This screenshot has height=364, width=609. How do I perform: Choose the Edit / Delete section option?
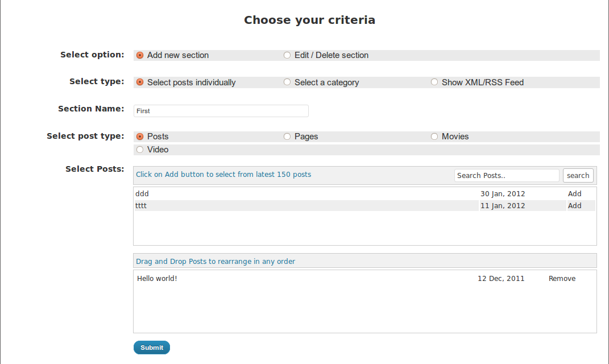(x=287, y=55)
